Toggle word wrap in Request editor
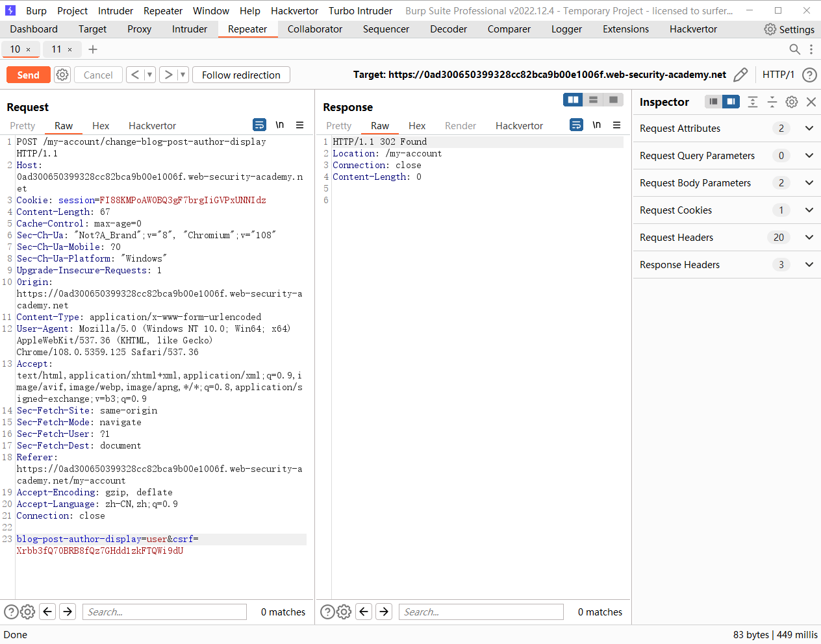821x644 pixels. tap(259, 125)
